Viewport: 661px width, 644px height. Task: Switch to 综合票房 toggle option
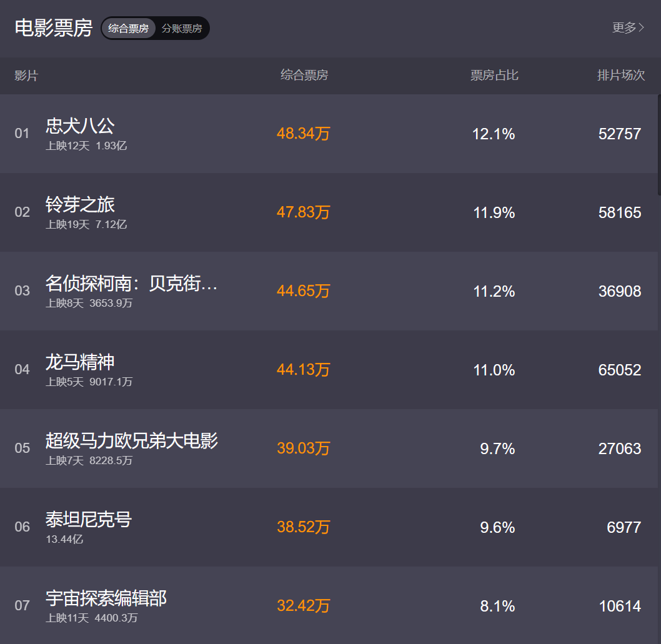[128, 28]
